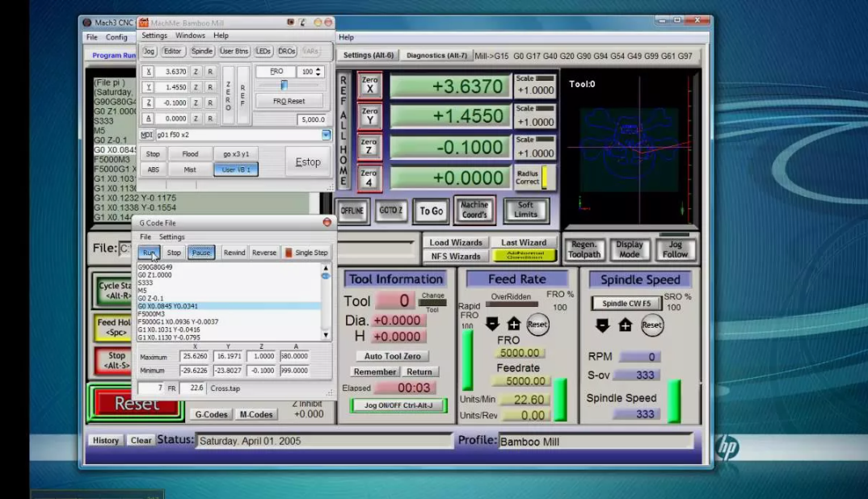The height and width of the screenshot is (499, 868).
Task: Click G code list scroll-up arrow
Action: pyautogui.click(x=326, y=268)
